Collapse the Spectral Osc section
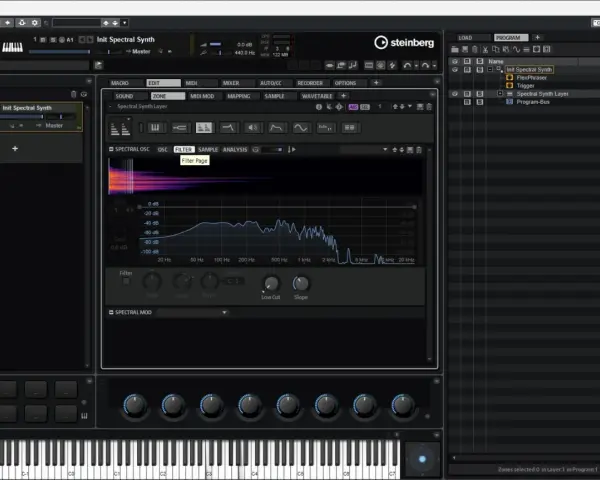Screen dimensions: 600x480 (x=111, y=149)
